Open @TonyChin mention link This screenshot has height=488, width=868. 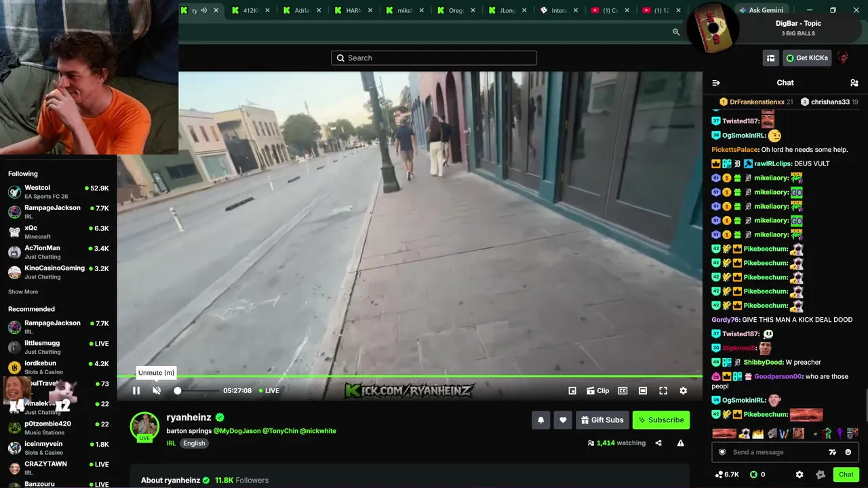point(280,431)
